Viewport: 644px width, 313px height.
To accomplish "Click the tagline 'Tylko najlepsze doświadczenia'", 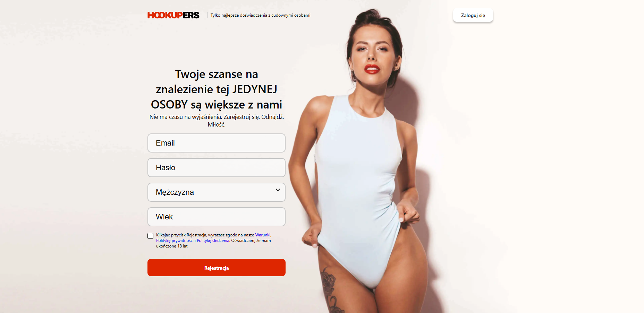I will (261, 15).
